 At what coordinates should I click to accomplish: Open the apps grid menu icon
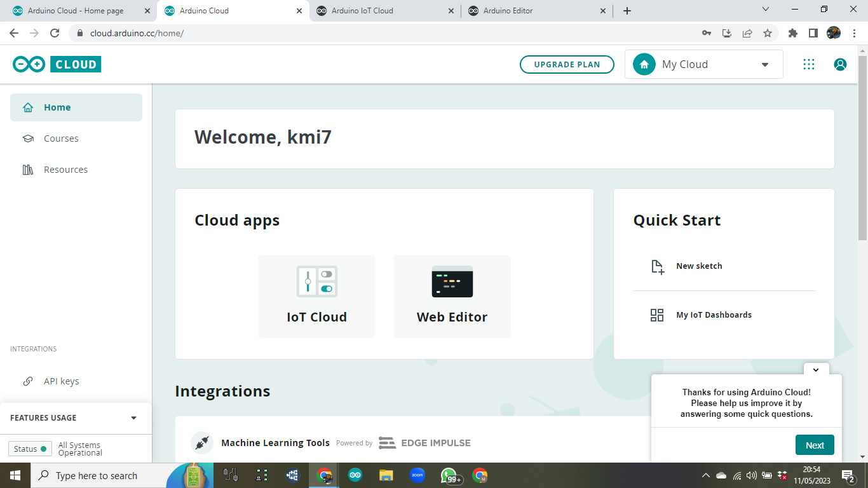pyautogui.click(x=808, y=64)
